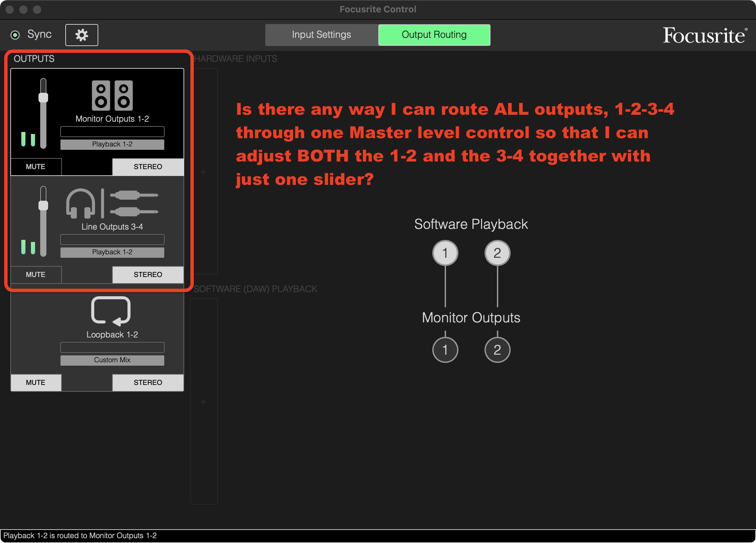Click the Monitor Outputs 1-2 name field
This screenshot has height=543, width=756.
coord(112,132)
